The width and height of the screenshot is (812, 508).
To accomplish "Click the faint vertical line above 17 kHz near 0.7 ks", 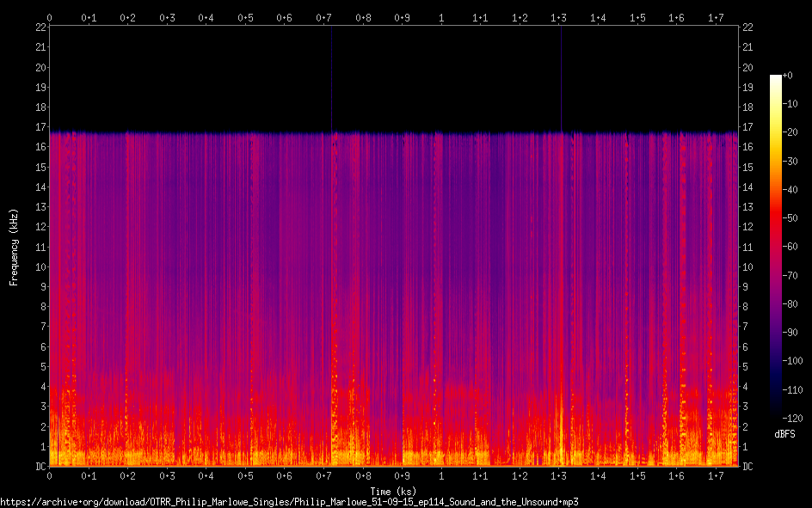I will 331,77.
